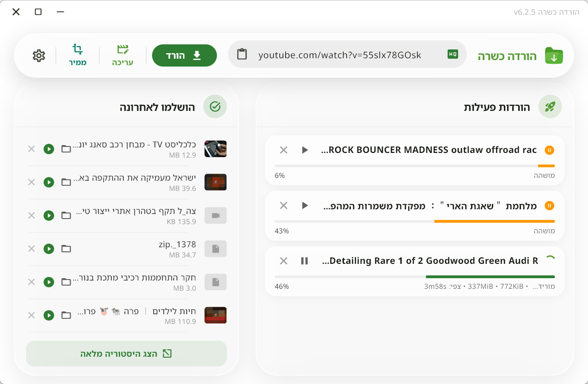The height and width of the screenshot is (384, 588).
Task: Pause the Goodwood Green Audi download
Action: 304,261
